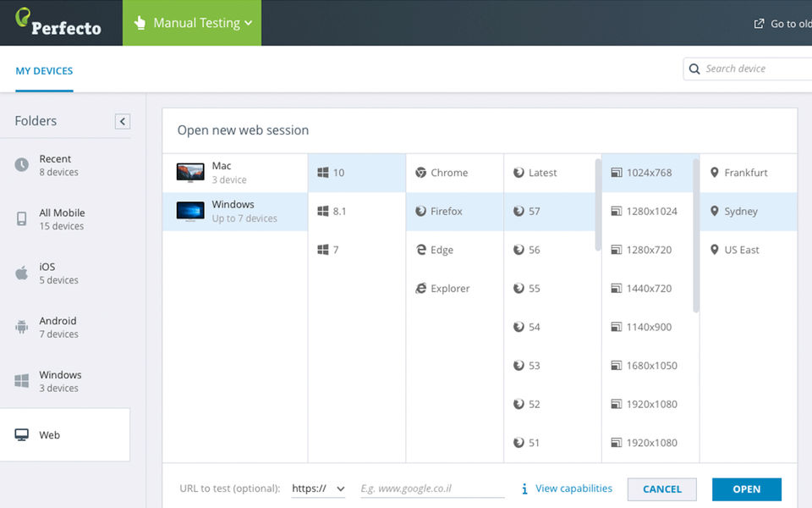Screen dimensions: 812x508
Task: Choose resolution 1280x1024
Action: point(647,212)
